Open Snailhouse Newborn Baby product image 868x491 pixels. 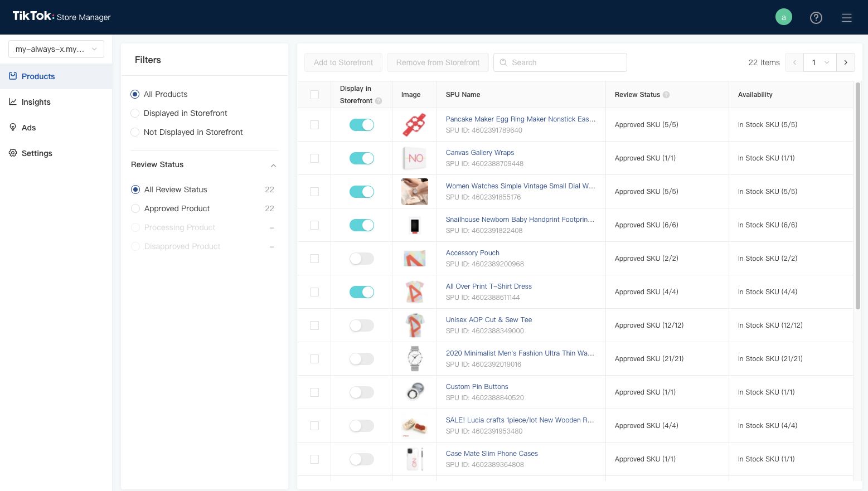415,225
